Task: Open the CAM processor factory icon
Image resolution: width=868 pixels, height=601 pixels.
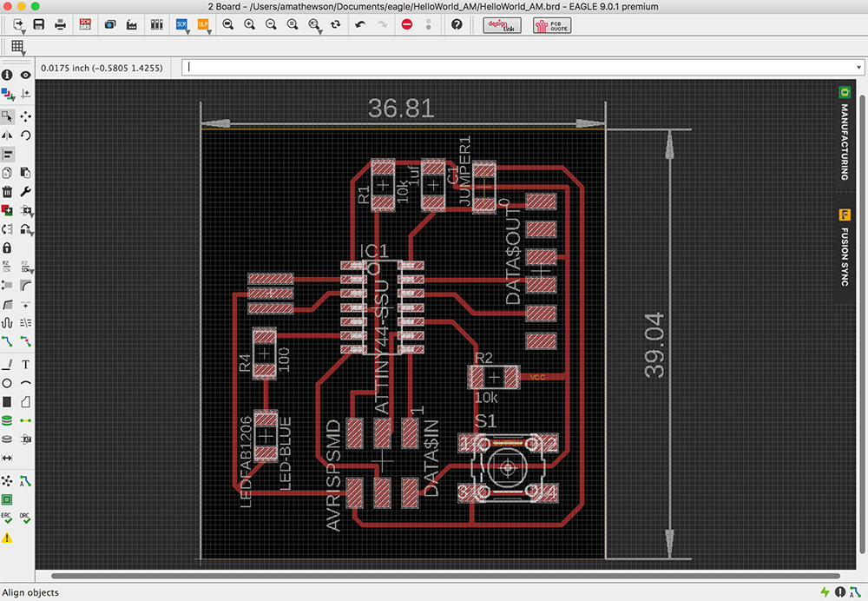Action: tap(133, 24)
